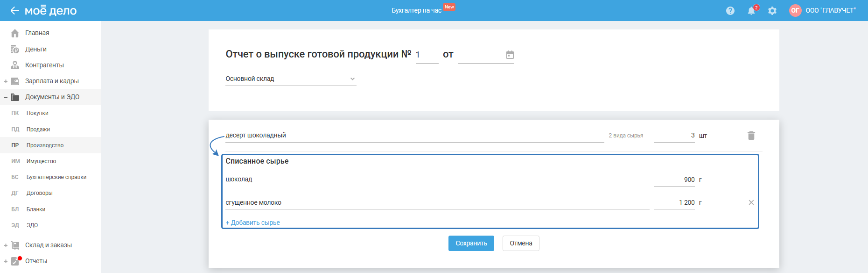This screenshot has height=273, width=868.
Task: Click + Добавить сырье link
Action: 252,223
